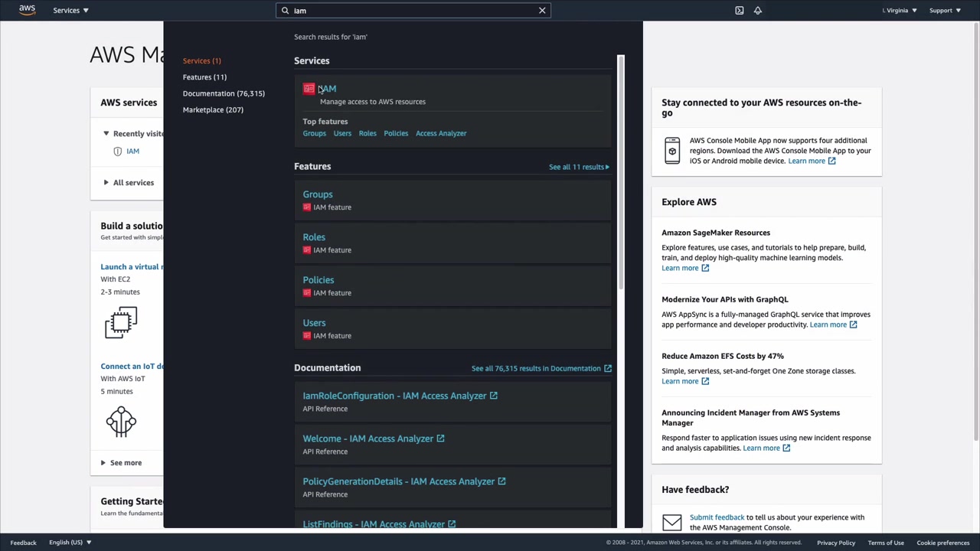Open the CloudShell terminal icon
The width and height of the screenshot is (980, 551).
tap(740, 11)
